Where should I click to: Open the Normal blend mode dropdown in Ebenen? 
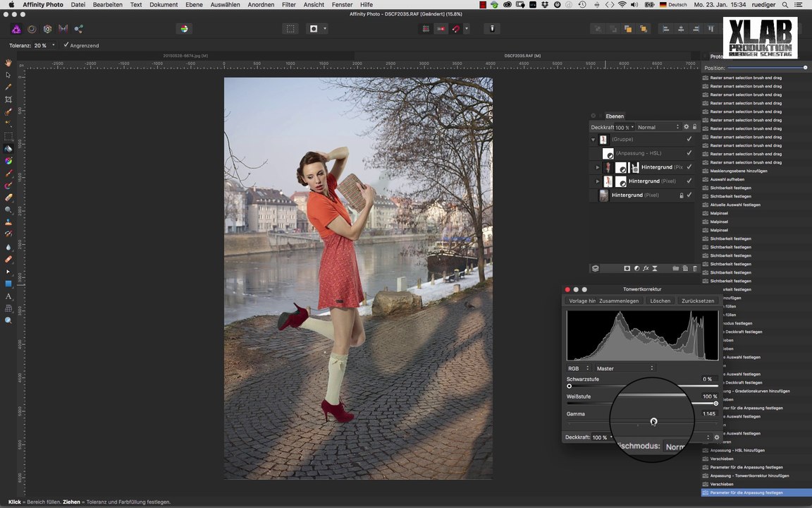pyautogui.click(x=657, y=127)
